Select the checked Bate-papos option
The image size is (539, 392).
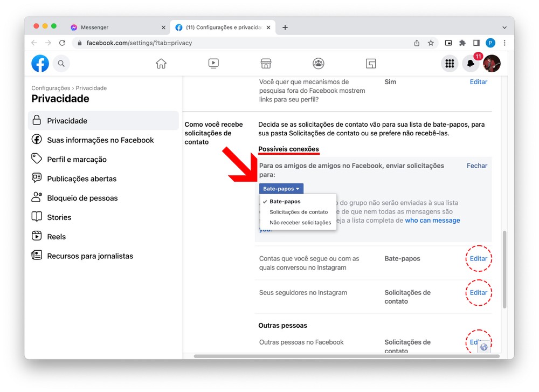click(285, 202)
